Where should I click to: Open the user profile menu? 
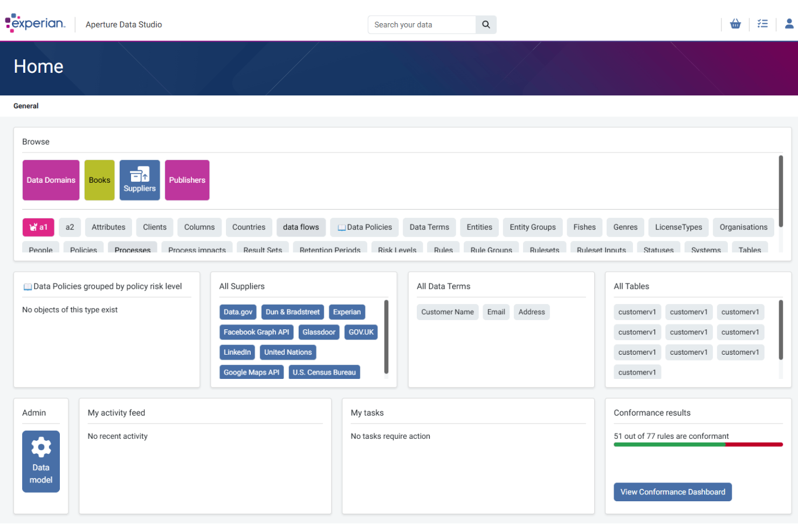[x=789, y=24]
